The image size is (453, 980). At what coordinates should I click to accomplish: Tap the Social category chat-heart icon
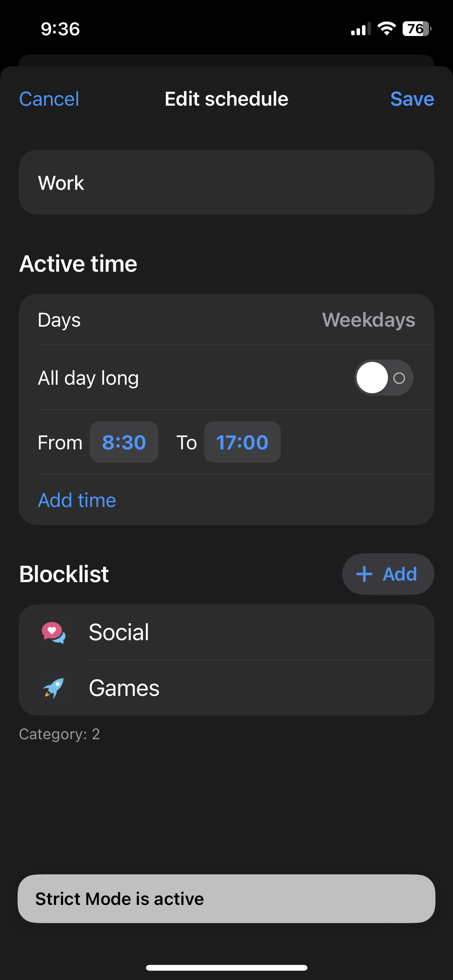[53, 632]
